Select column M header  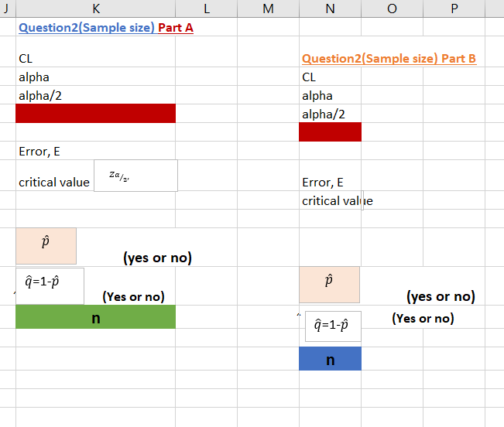click(x=268, y=9)
